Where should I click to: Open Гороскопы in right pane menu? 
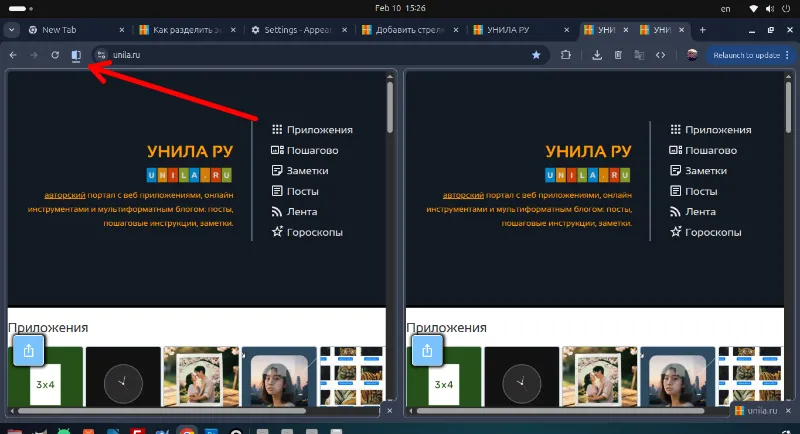pos(706,232)
